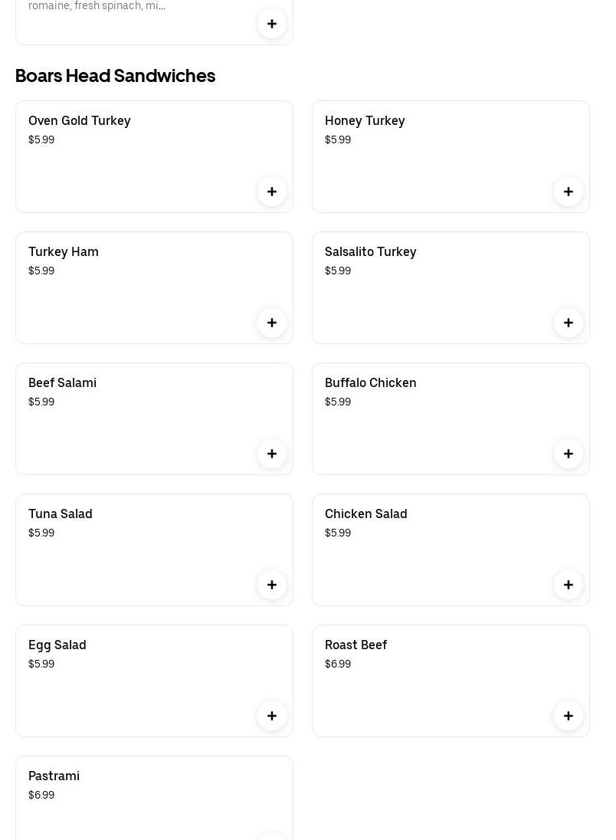This screenshot has height=840, width=616.
Task: Add Chicken Salad sandwich to order
Action: 568,585
